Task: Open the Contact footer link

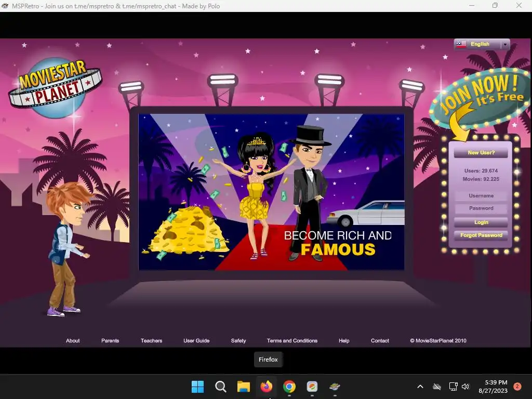Action: coord(380,341)
